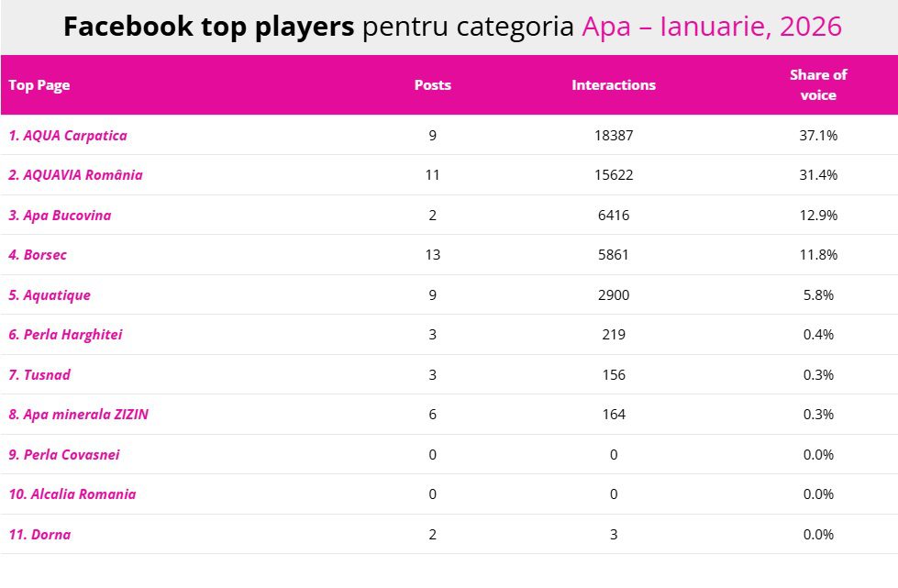
Task: Select the Alcalia Romania link
Action: [x=72, y=494]
